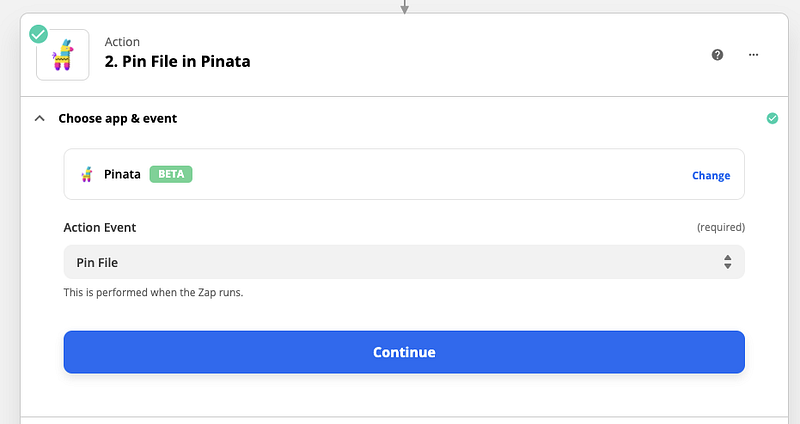Click the Action label above step title
The width and height of the screenshot is (800, 424).
[122, 41]
